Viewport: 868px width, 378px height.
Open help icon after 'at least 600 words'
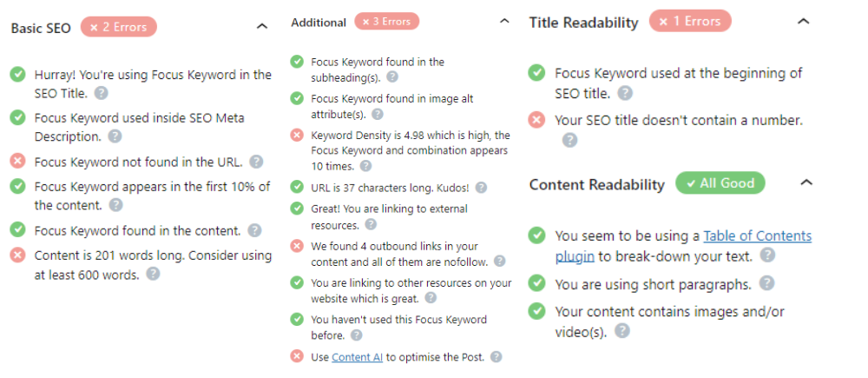pos(153,273)
